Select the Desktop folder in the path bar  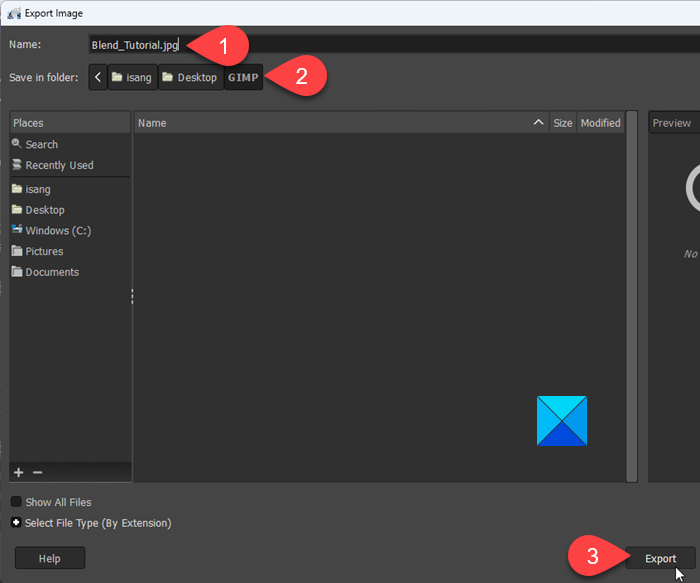click(x=191, y=77)
